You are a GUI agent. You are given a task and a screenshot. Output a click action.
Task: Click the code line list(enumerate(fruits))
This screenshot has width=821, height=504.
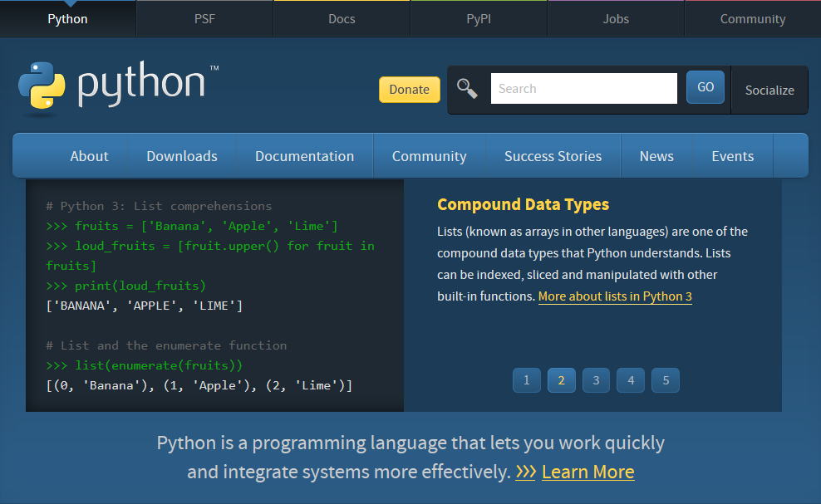point(145,365)
